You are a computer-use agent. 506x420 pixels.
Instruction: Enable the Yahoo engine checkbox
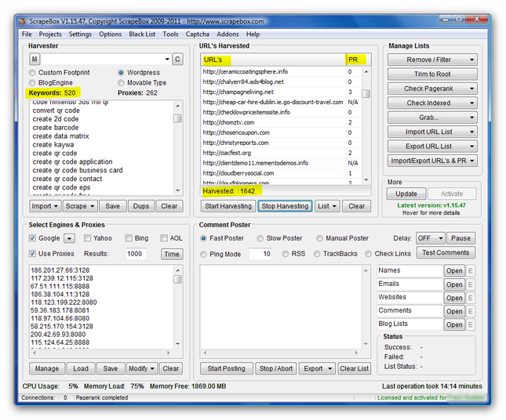point(87,238)
